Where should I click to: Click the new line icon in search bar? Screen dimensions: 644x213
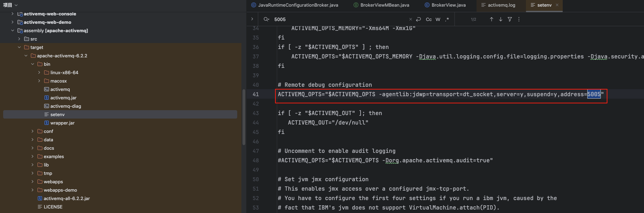418,19
